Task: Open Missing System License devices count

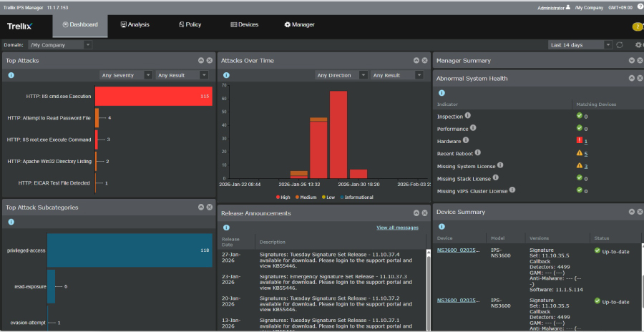Action: (x=585, y=167)
